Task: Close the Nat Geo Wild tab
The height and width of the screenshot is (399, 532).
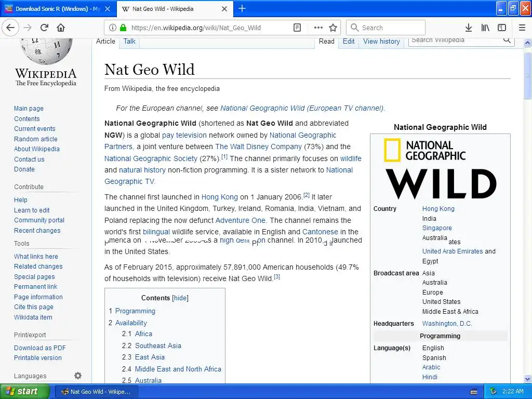Action: [224, 9]
